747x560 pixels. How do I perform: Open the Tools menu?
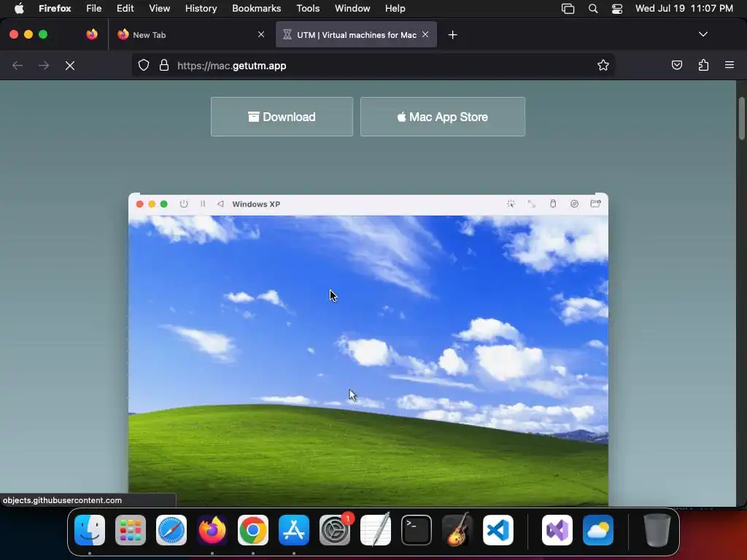click(x=308, y=9)
